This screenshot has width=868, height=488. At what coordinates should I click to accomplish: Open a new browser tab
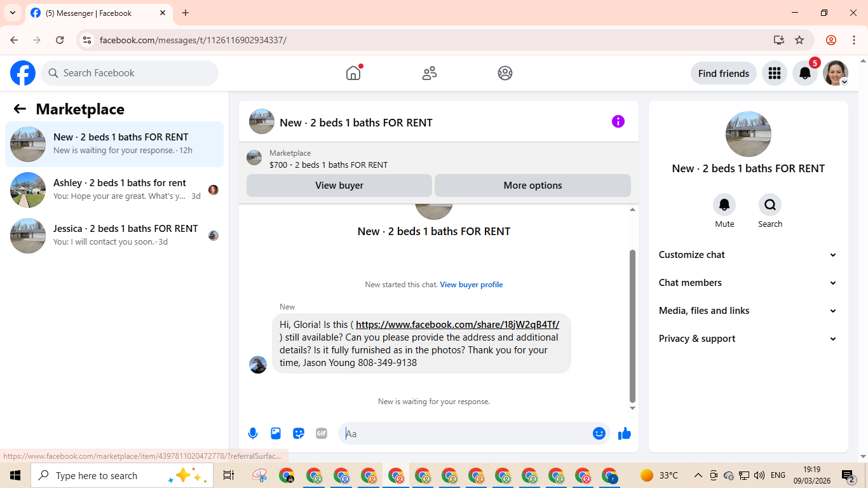point(186,13)
